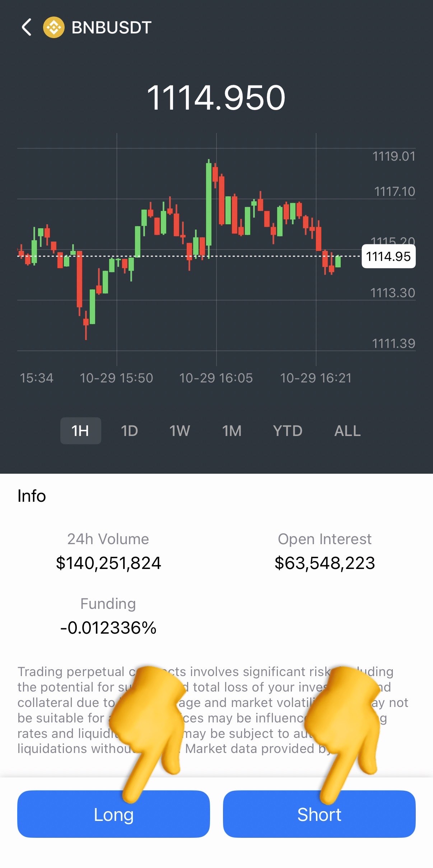Tap the tall green candle at the chart peak

(x=209, y=205)
